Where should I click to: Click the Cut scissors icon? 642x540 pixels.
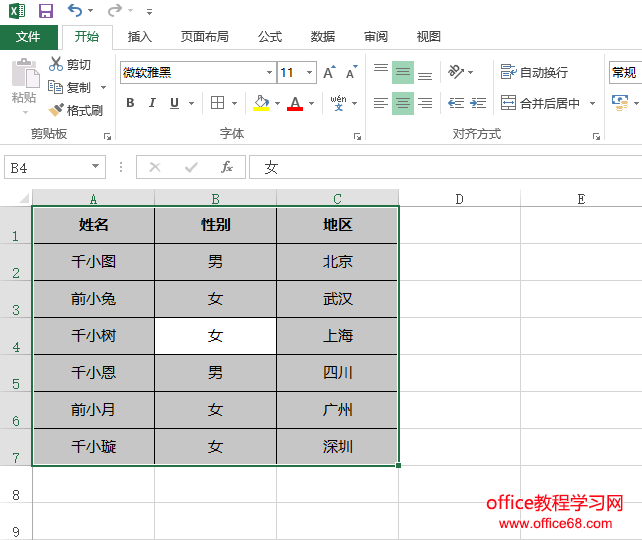click(x=56, y=64)
